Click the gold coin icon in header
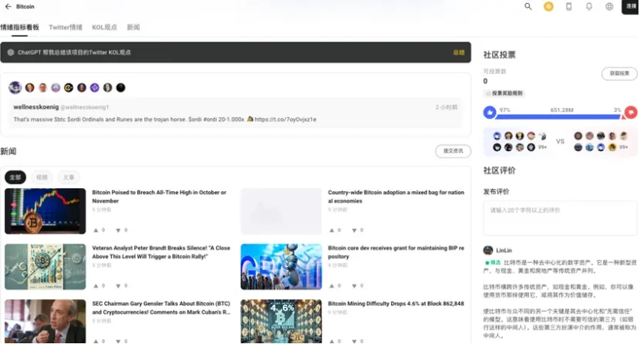 click(x=549, y=6)
